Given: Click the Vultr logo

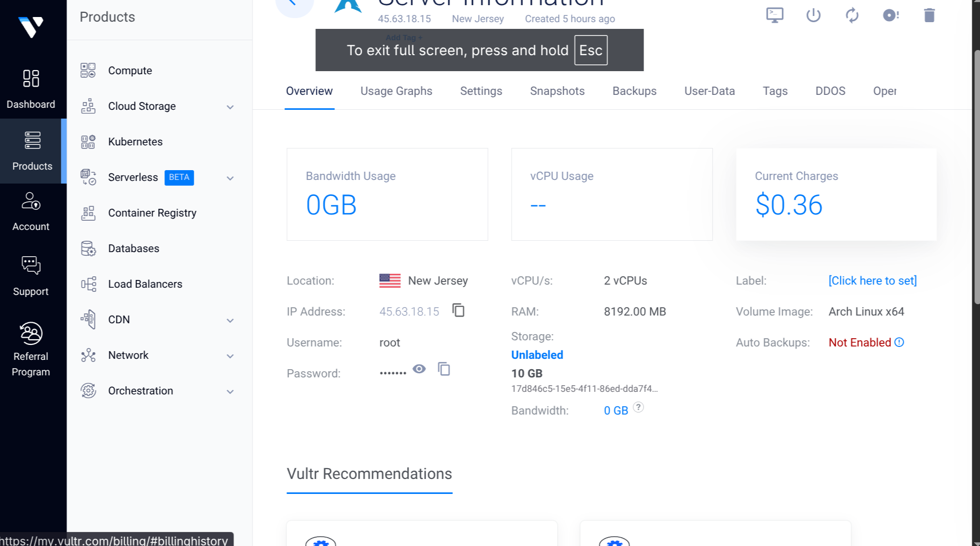Looking at the screenshot, I should point(31,27).
